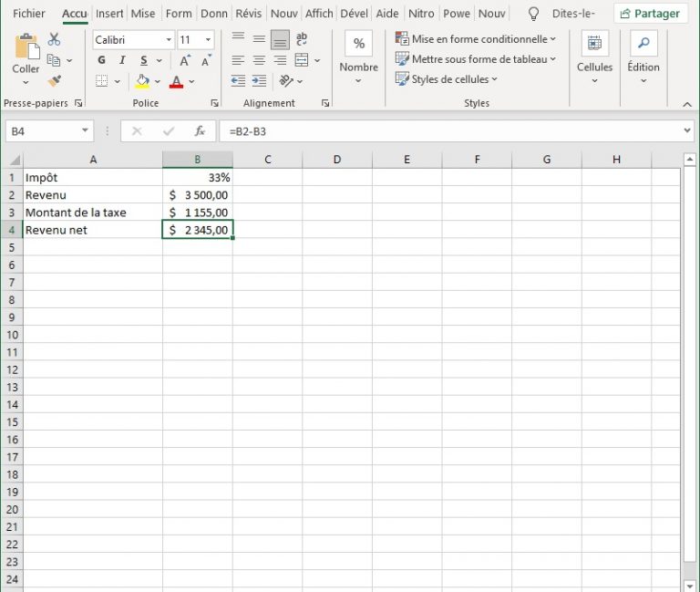Open the Coller dropdown arrow
Viewport: 700px width, 592px height.
[26, 83]
